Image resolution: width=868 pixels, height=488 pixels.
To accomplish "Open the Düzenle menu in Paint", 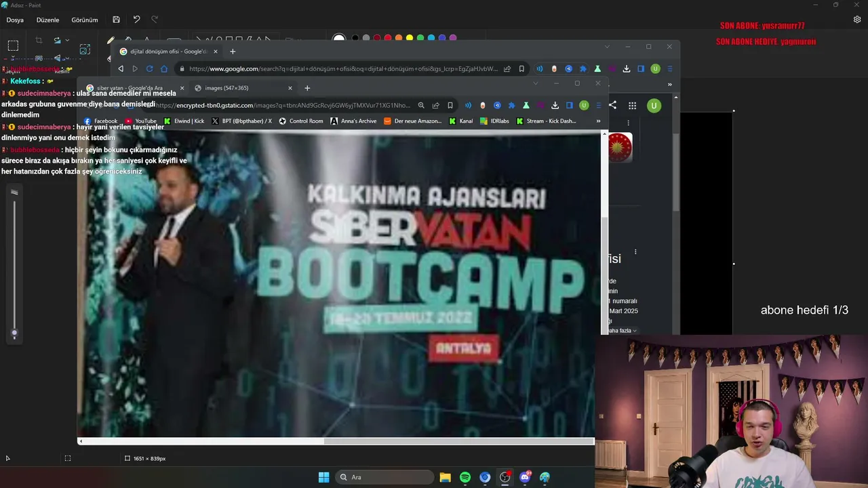I will (x=47, y=20).
